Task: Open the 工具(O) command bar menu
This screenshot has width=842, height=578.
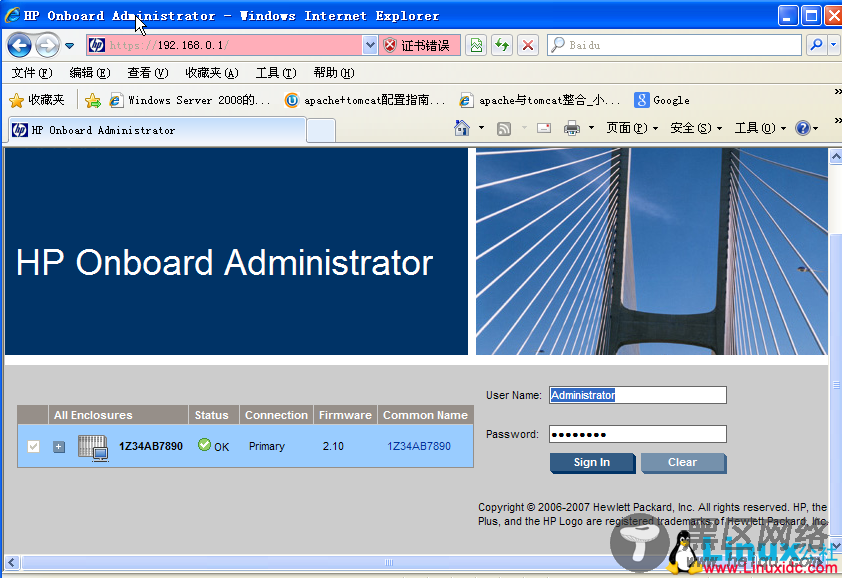Action: pos(760,128)
